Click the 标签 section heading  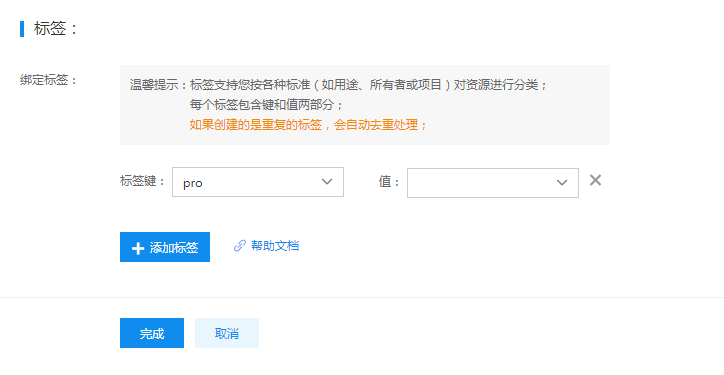pos(55,29)
